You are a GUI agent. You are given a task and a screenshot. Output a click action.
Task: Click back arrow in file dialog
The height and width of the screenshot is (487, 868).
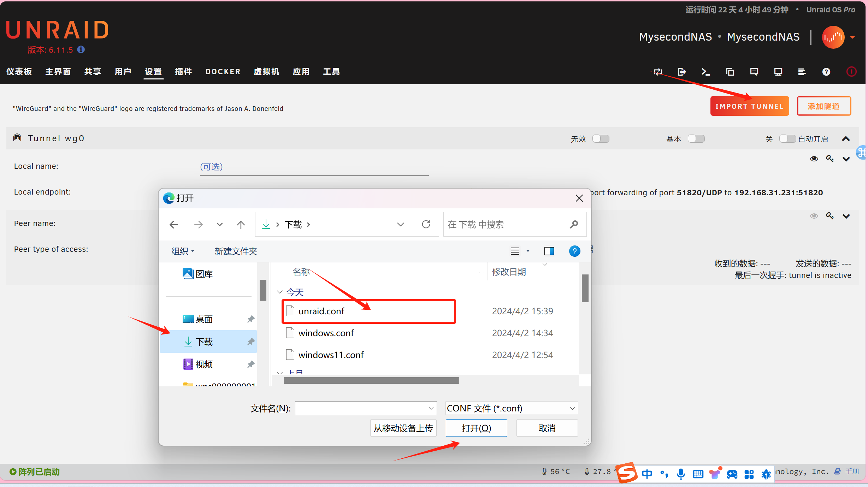[174, 224]
